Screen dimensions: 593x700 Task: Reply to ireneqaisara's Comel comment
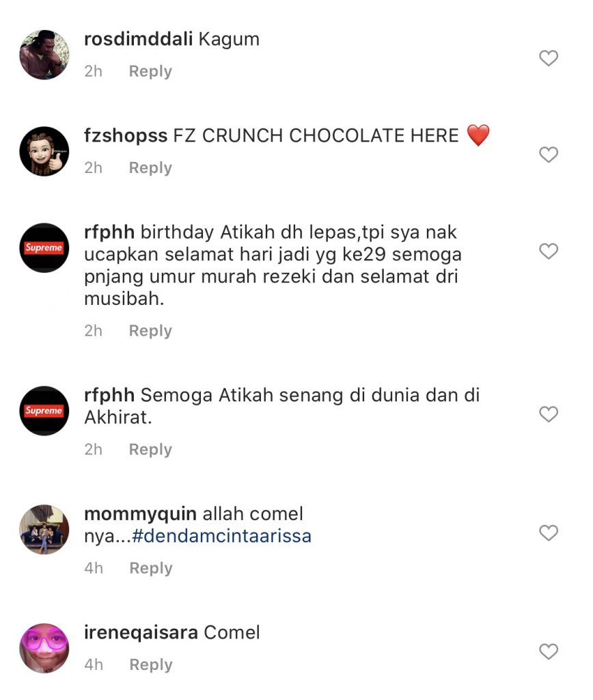(x=151, y=664)
